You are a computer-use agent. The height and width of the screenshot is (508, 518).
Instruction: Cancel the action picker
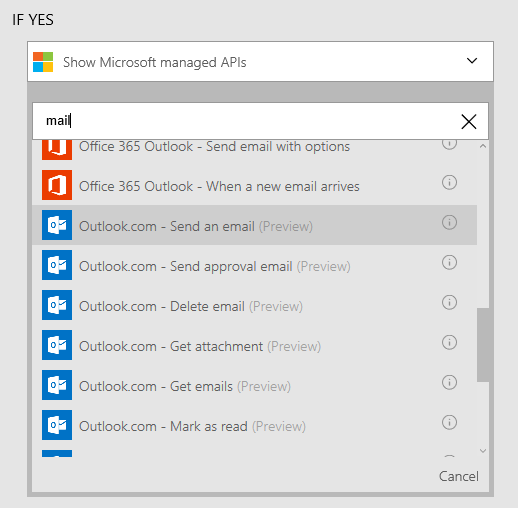tap(459, 476)
